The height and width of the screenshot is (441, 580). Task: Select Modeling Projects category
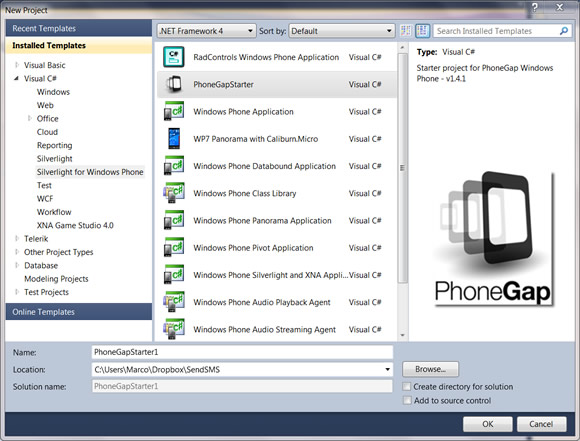click(x=56, y=279)
